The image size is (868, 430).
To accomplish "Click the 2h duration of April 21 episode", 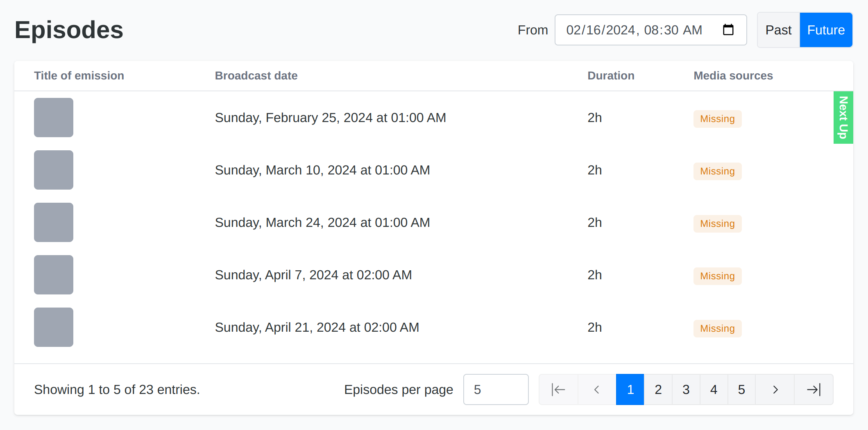I will pos(594,327).
